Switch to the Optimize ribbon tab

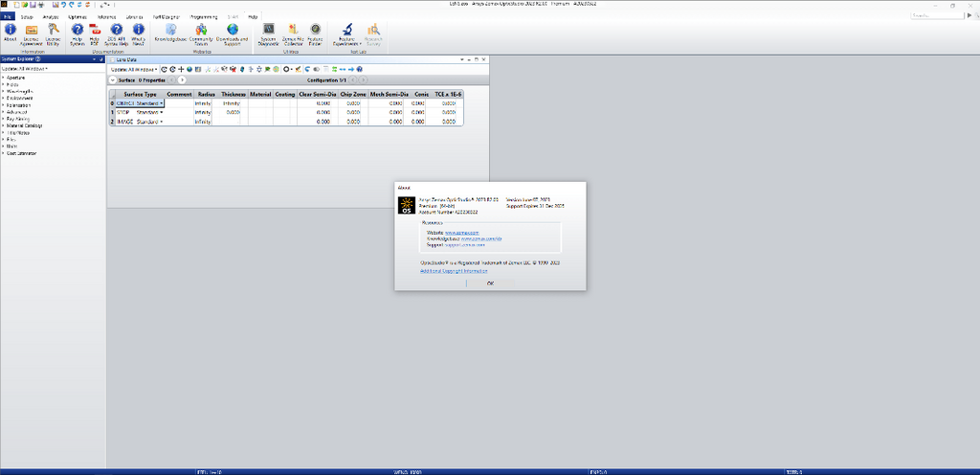click(x=77, y=17)
